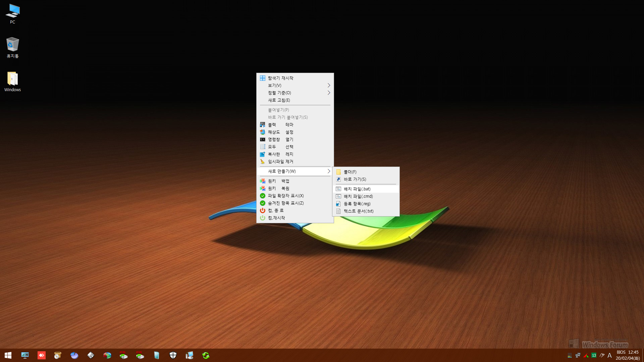This screenshot has width=644, height=362.
Task: Open the box with disc taskbar icon
Action: point(58,355)
